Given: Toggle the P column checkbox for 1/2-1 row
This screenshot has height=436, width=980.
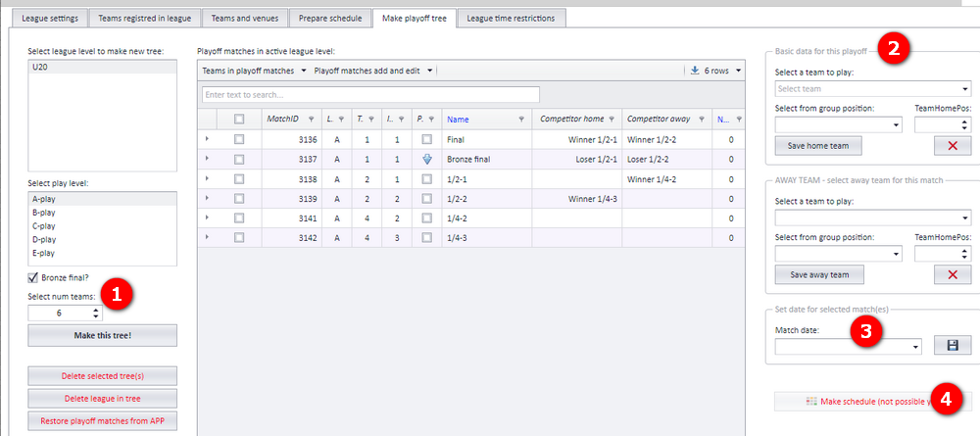Looking at the screenshot, I should [427, 179].
